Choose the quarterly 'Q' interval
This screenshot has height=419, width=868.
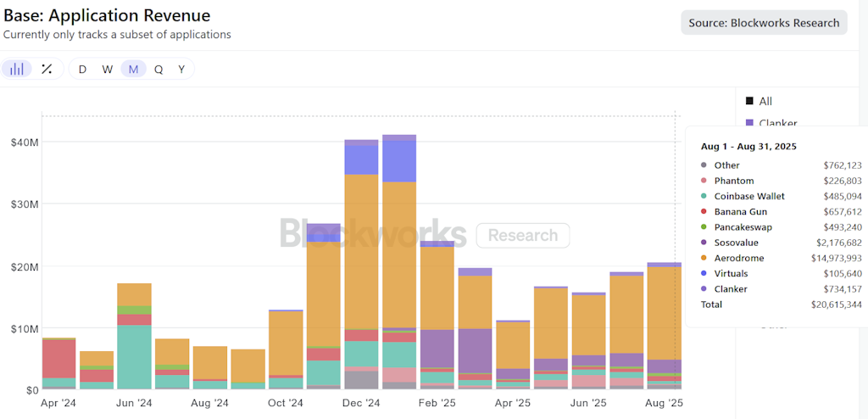click(x=159, y=70)
